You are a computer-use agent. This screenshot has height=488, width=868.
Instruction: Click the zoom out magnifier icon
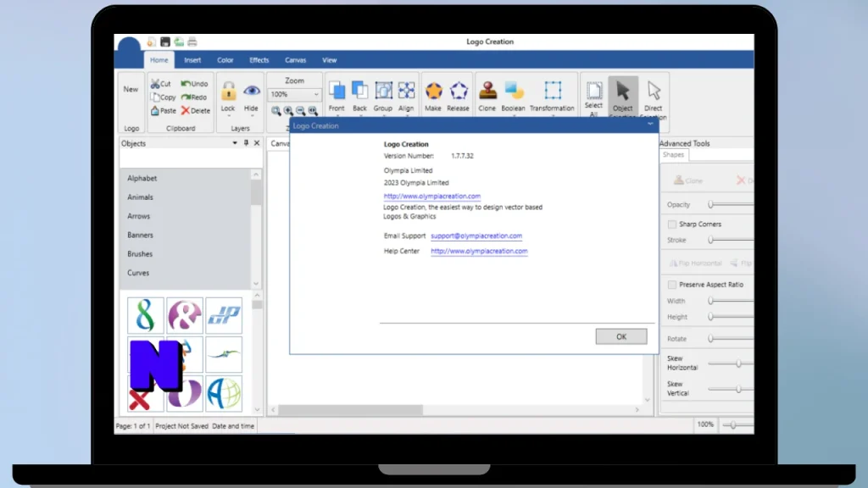(x=301, y=111)
